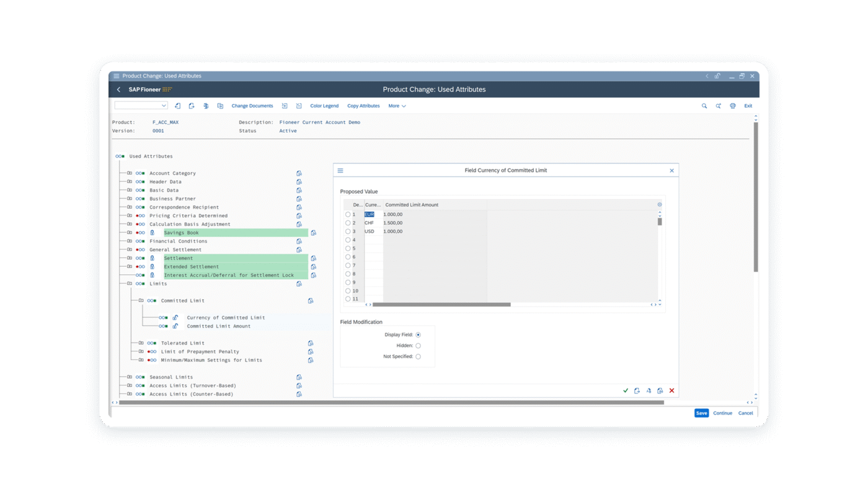The height and width of the screenshot is (489, 868).
Task: Click the Save button
Action: (701, 413)
